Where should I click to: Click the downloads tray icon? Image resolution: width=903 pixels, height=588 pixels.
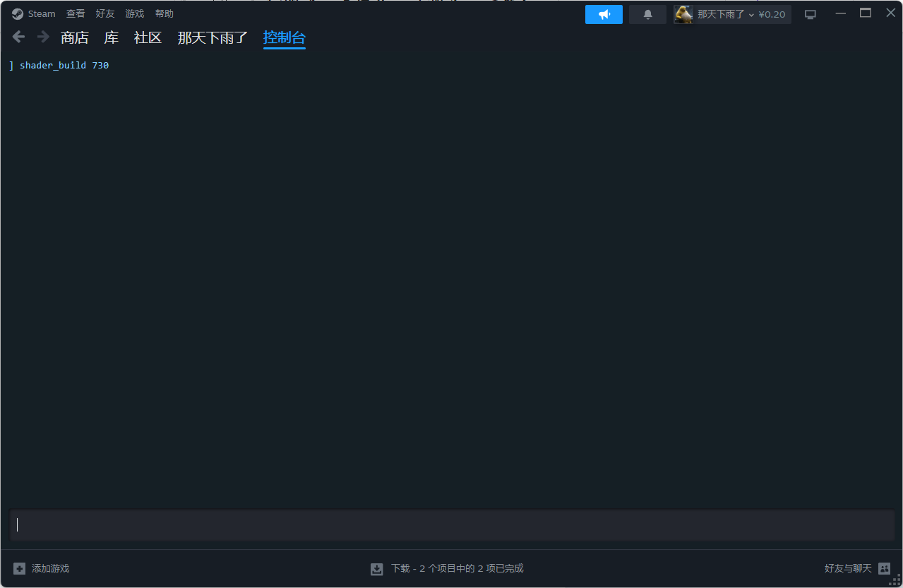(x=377, y=569)
